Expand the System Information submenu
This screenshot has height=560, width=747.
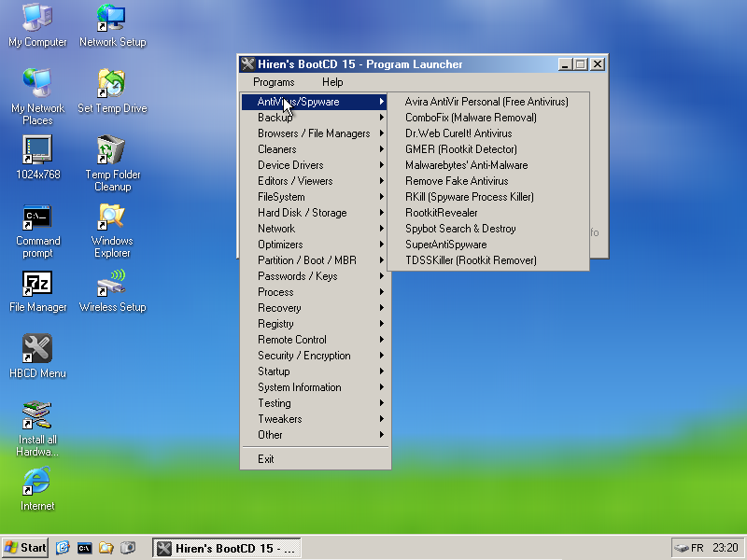pyautogui.click(x=315, y=387)
